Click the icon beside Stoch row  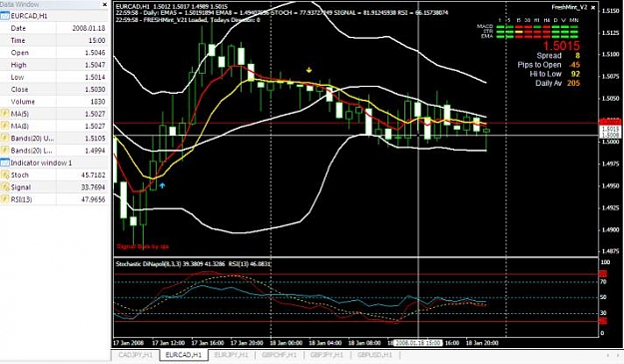click(x=5, y=175)
